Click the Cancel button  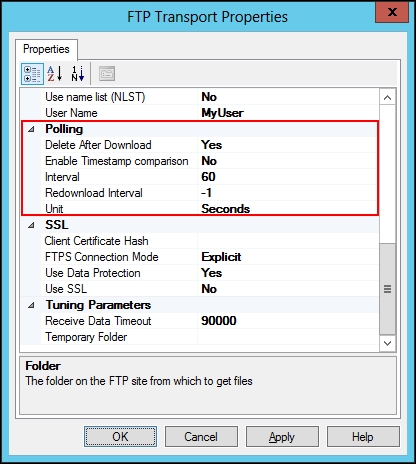(201, 437)
